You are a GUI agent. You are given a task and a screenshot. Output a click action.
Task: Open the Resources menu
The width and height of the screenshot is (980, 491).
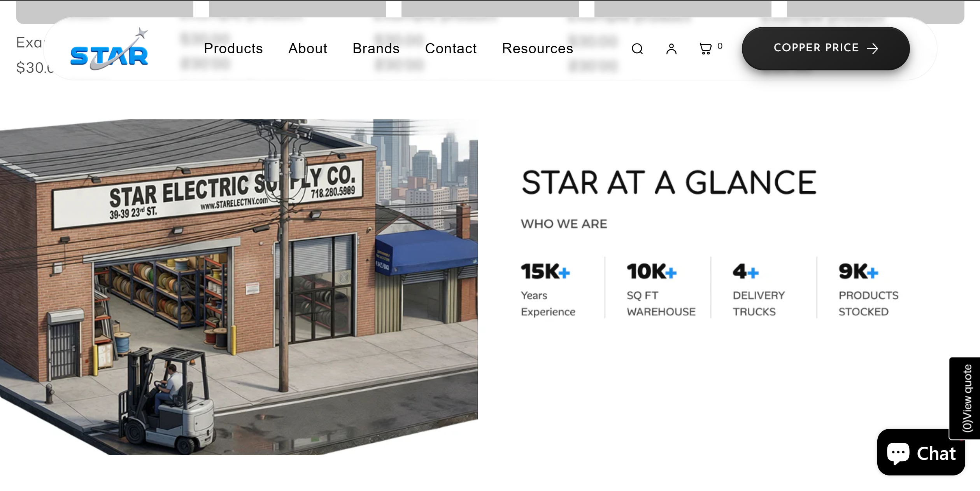point(537,49)
